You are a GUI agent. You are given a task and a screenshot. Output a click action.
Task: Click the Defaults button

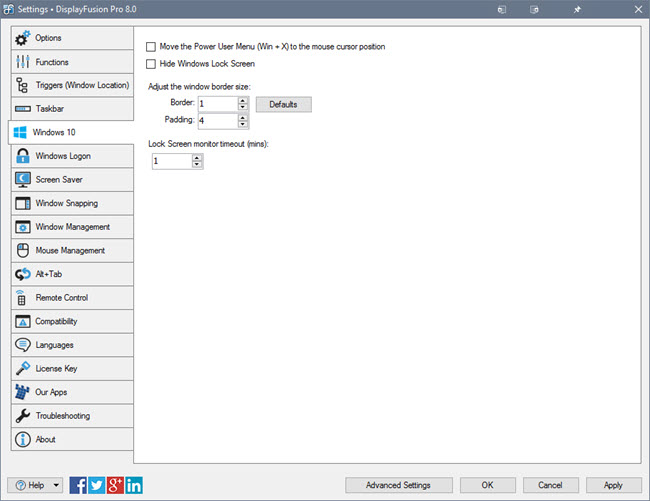pyautogui.click(x=284, y=104)
